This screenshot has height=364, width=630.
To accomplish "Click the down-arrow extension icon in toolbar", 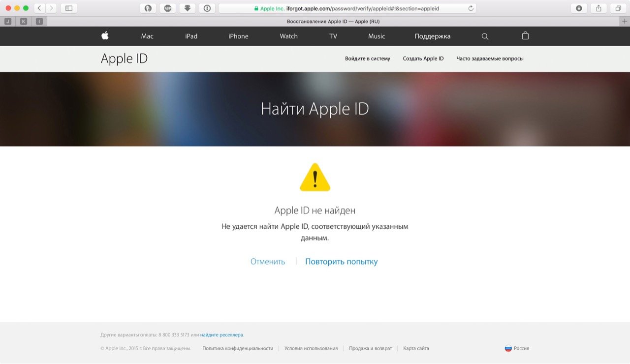I will click(188, 8).
